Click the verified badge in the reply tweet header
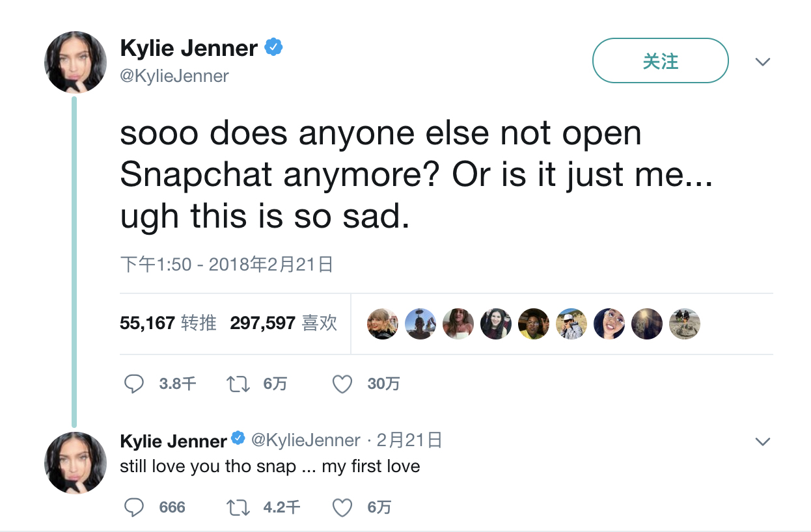The height and width of the screenshot is (532, 811). [238, 439]
